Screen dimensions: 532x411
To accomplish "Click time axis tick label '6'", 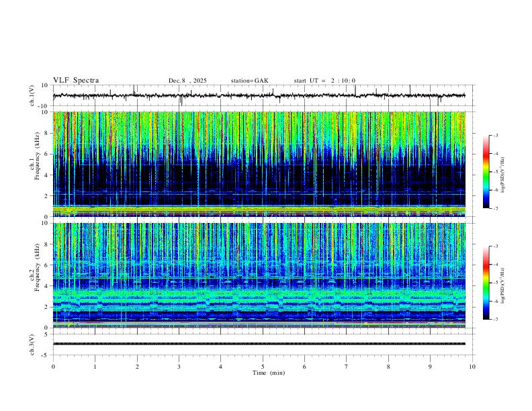I will pyautogui.click(x=305, y=367).
